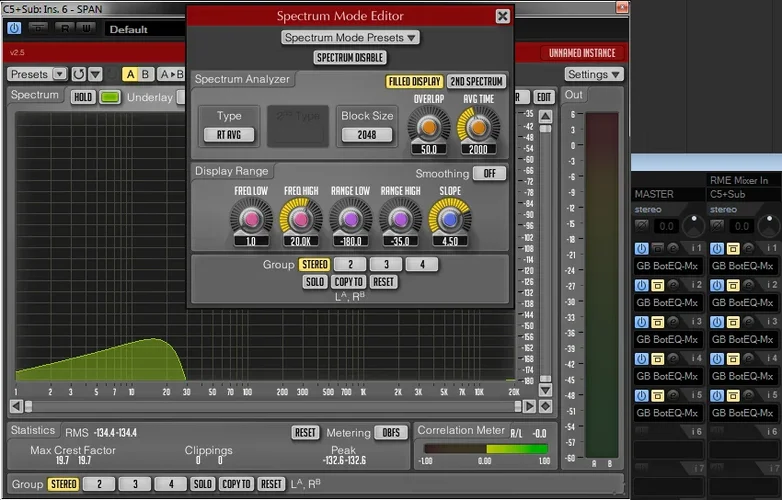The height and width of the screenshot is (500, 782).
Task: Toggle power for MASTER insert i1
Action: pyautogui.click(x=641, y=248)
